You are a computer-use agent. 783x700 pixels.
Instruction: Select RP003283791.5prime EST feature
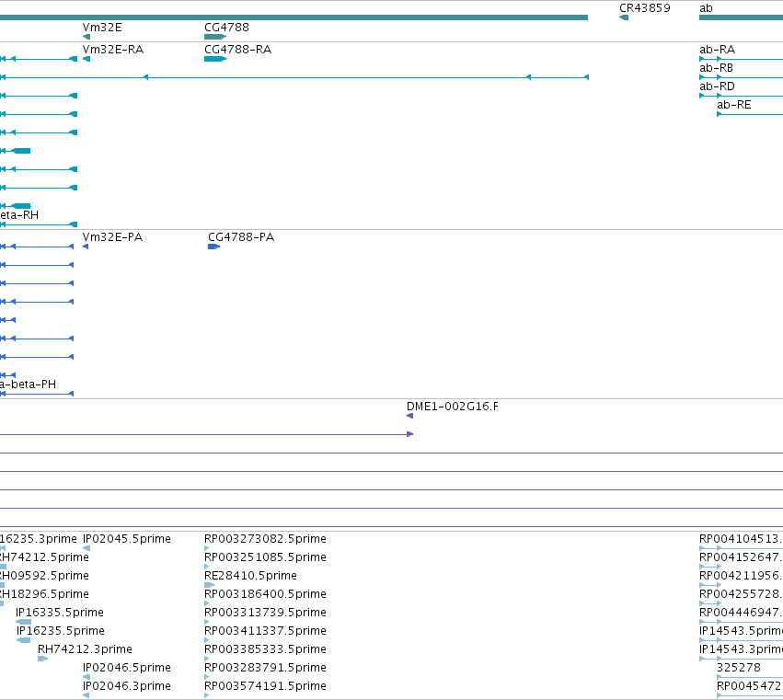pos(207,677)
